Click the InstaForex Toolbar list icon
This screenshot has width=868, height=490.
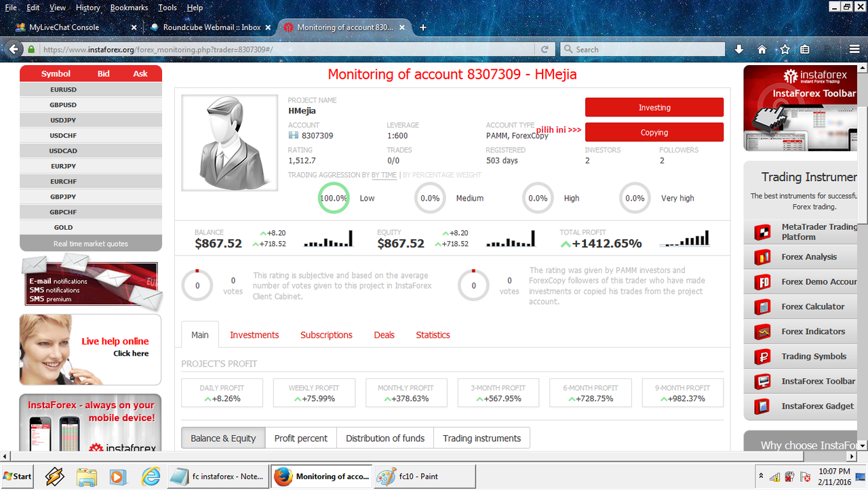tap(762, 381)
